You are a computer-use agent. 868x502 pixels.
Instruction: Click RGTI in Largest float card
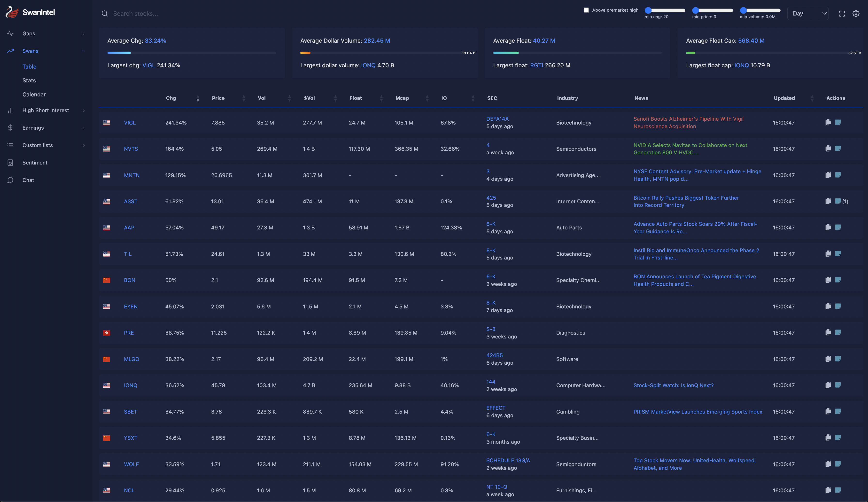point(536,65)
